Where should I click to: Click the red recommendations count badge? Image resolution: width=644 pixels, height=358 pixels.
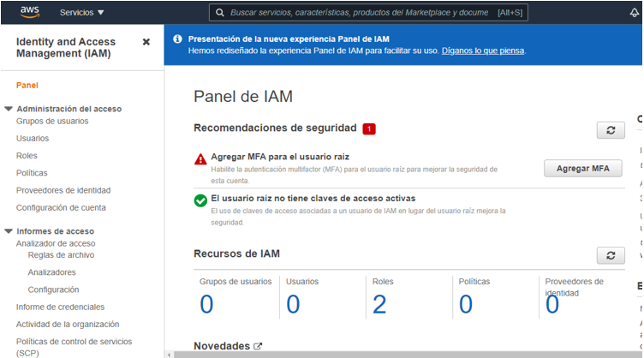[369, 129]
